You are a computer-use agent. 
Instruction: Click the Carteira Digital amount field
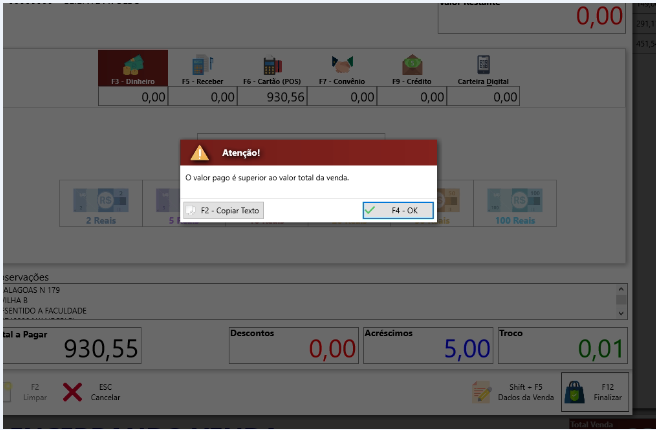[483, 97]
